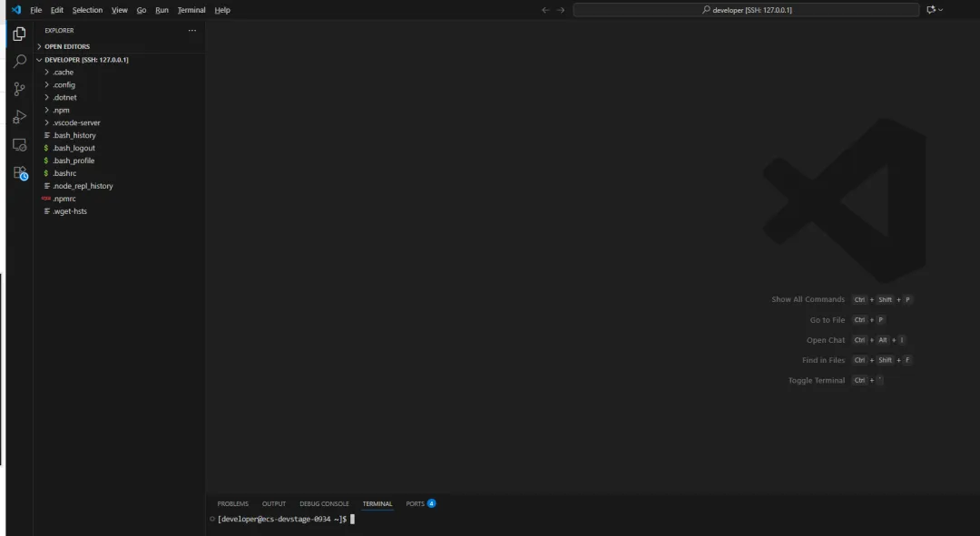Image resolution: width=980 pixels, height=536 pixels.
Task: Open the Remote Explorer view
Action: [19, 144]
